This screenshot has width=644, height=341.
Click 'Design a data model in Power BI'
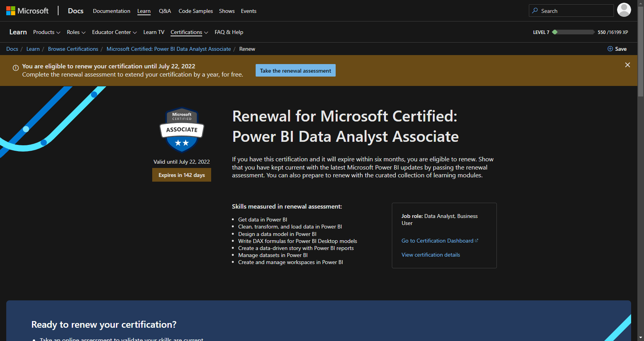277,234
